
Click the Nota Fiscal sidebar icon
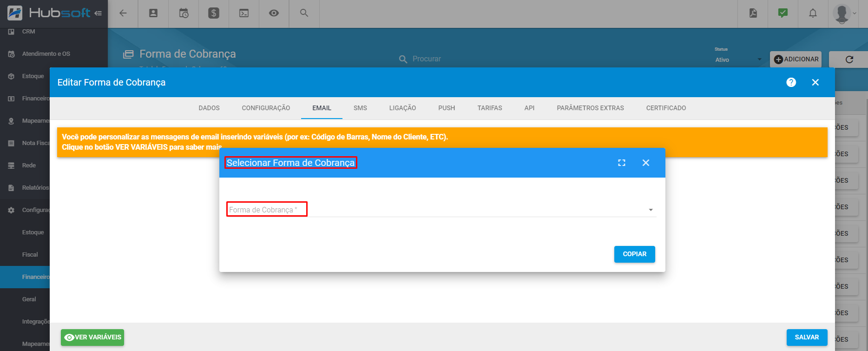coord(11,143)
